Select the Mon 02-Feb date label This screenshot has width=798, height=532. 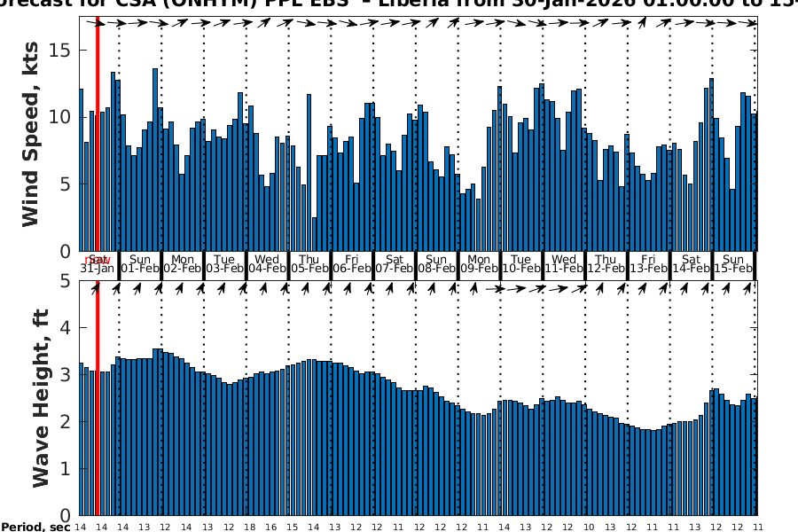(x=182, y=263)
